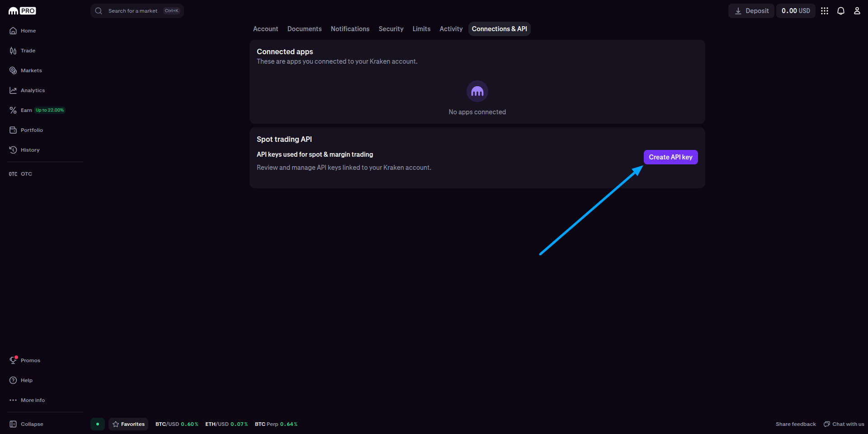The image size is (868, 434).
Task: Collapse the sidebar
Action: [26, 424]
